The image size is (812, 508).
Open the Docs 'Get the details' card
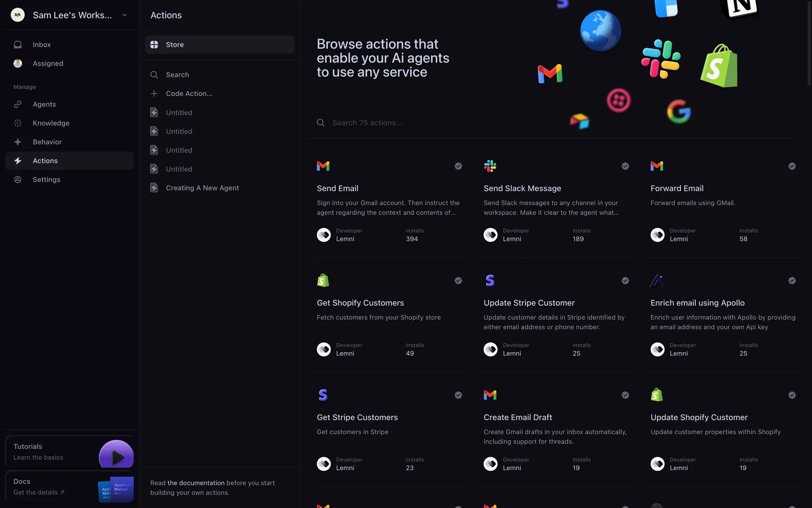coord(39,492)
